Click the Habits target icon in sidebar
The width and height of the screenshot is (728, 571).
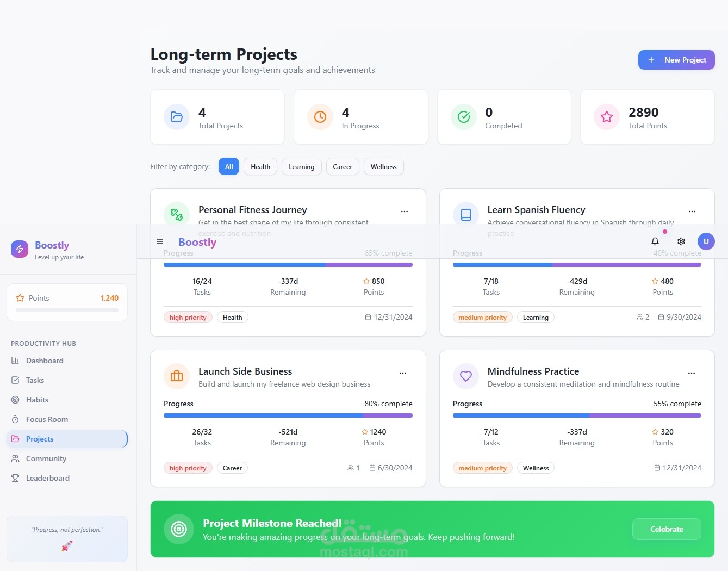(x=15, y=400)
